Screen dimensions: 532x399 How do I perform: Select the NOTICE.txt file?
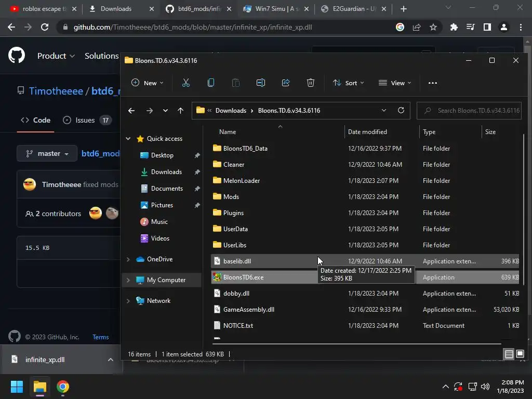pos(238,326)
